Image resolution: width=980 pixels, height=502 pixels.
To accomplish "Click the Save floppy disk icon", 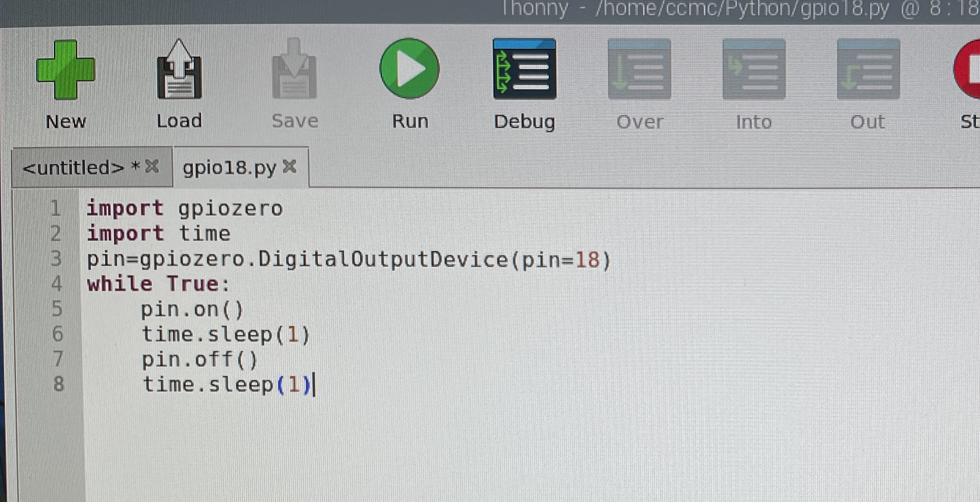I will 294,70.
